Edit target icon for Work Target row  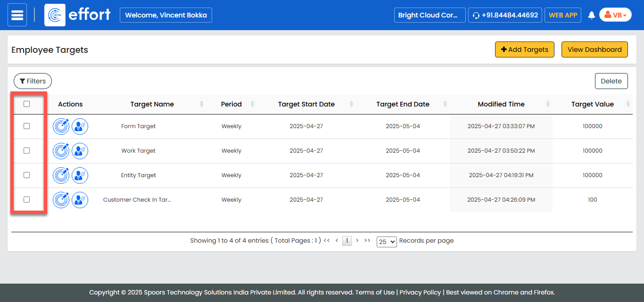(61, 151)
